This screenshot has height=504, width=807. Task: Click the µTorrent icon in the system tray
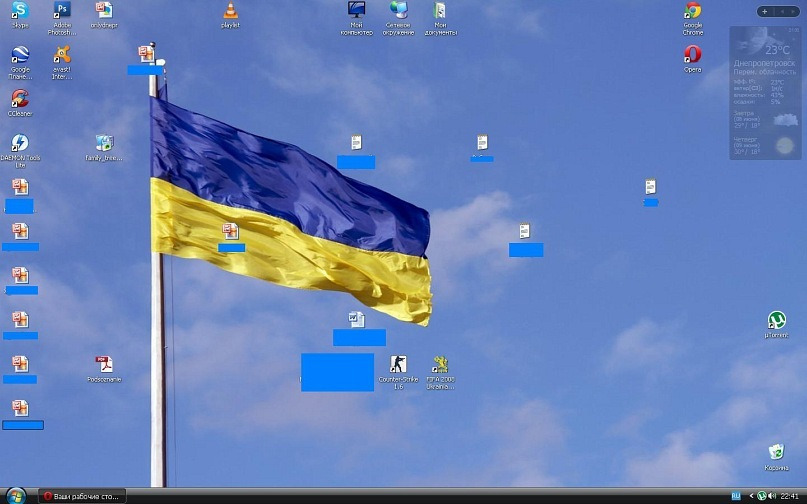tap(762, 496)
